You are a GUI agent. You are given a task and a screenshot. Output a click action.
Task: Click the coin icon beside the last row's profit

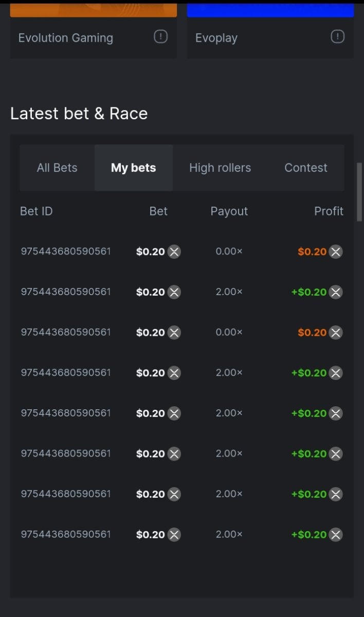tap(336, 535)
